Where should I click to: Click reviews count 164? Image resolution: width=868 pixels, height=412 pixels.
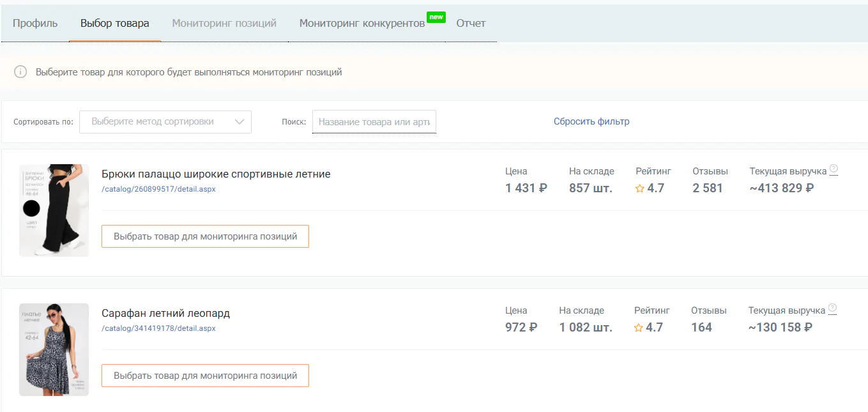click(701, 327)
